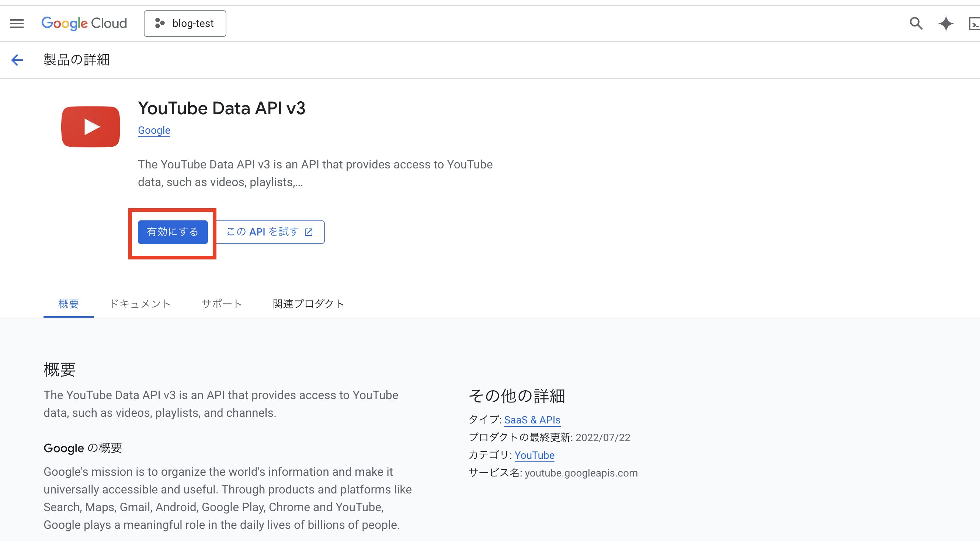Click the external-link icon on API button
The height and width of the screenshot is (541, 980).
[309, 232]
